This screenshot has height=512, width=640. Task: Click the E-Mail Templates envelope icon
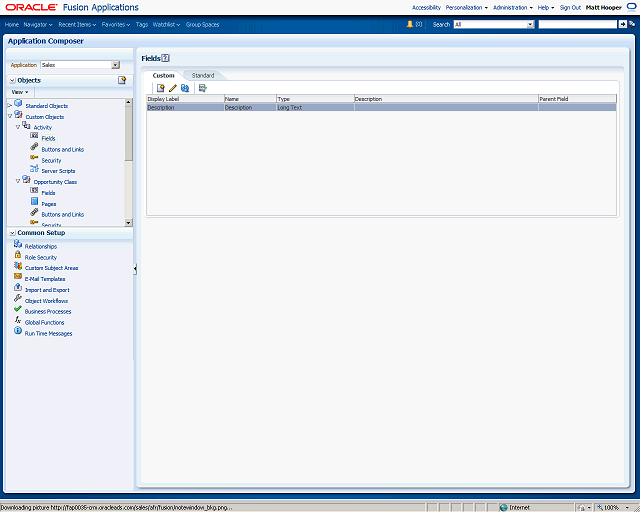pos(18,276)
